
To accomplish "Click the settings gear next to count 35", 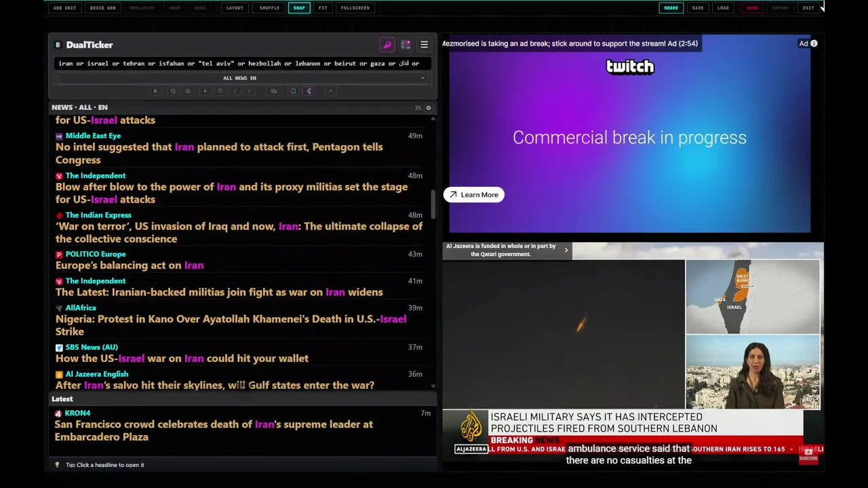I will pyautogui.click(x=428, y=108).
